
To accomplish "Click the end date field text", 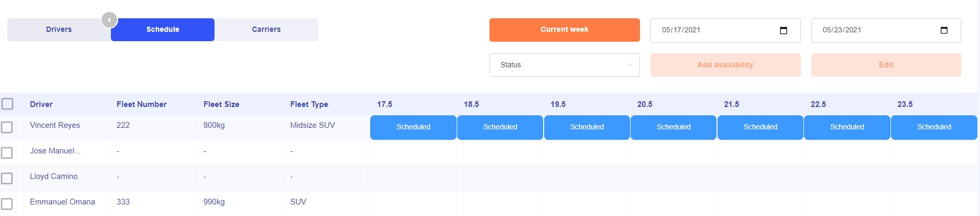I will (x=842, y=30).
